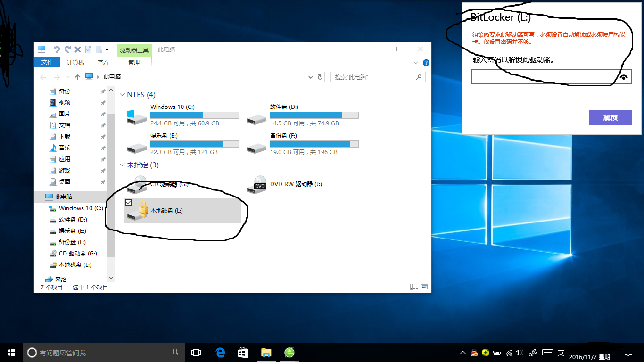Open File Explorer taskbar icon

pos(266,353)
